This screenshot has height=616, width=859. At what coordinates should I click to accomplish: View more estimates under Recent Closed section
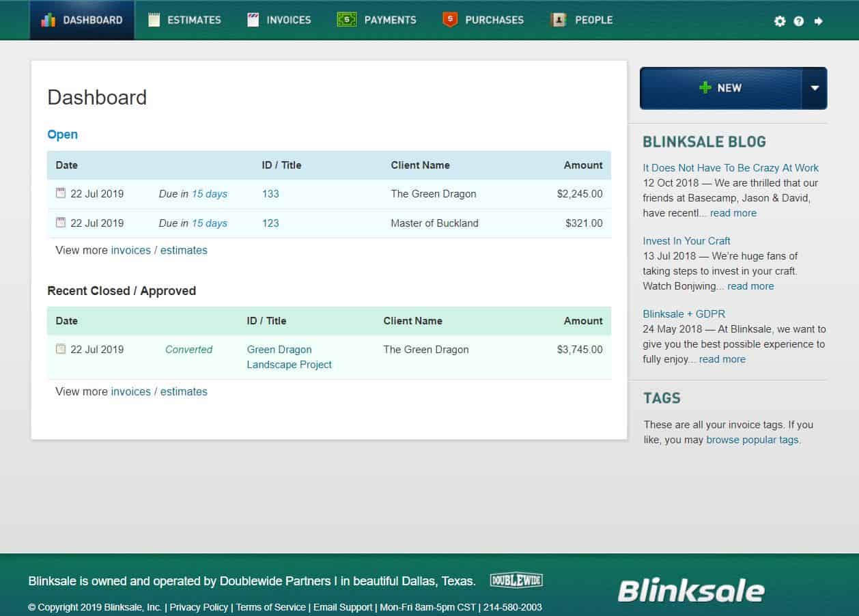coord(184,391)
